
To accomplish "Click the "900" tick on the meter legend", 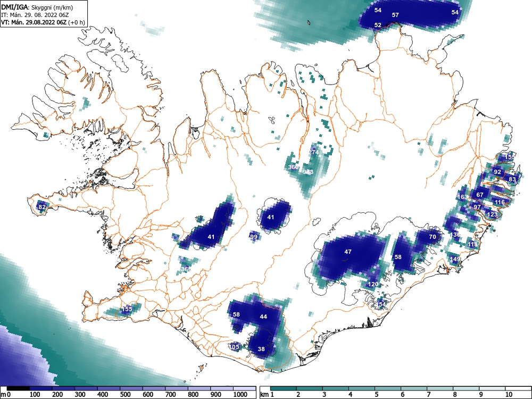I will tap(216, 395).
